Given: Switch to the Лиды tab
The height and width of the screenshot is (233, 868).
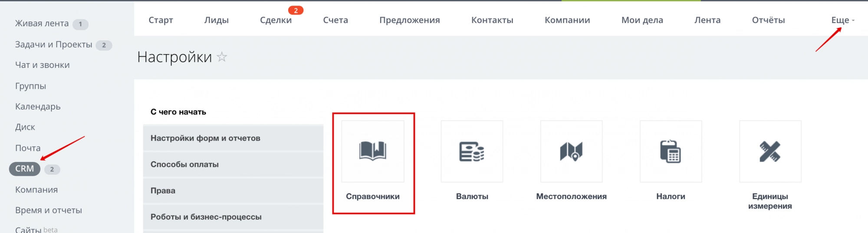Looking at the screenshot, I should 216,20.
